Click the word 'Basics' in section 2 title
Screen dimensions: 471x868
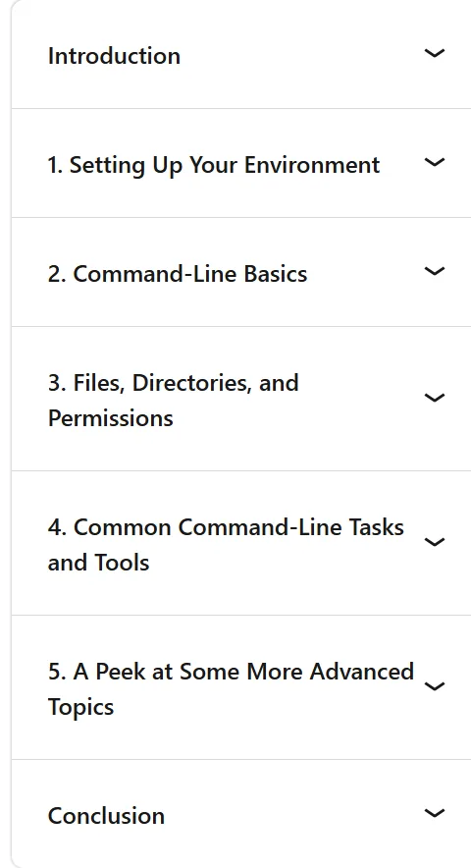click(x=276, y=274)
